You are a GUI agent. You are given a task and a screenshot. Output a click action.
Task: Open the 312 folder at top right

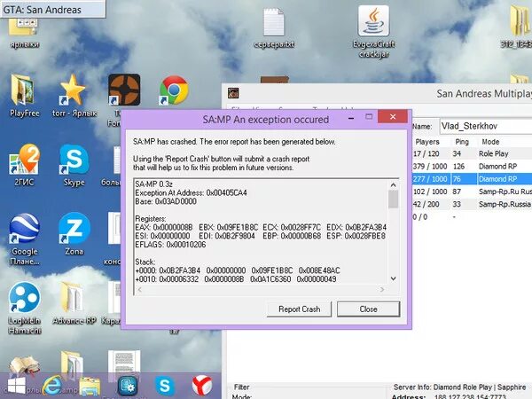(519, 28)
